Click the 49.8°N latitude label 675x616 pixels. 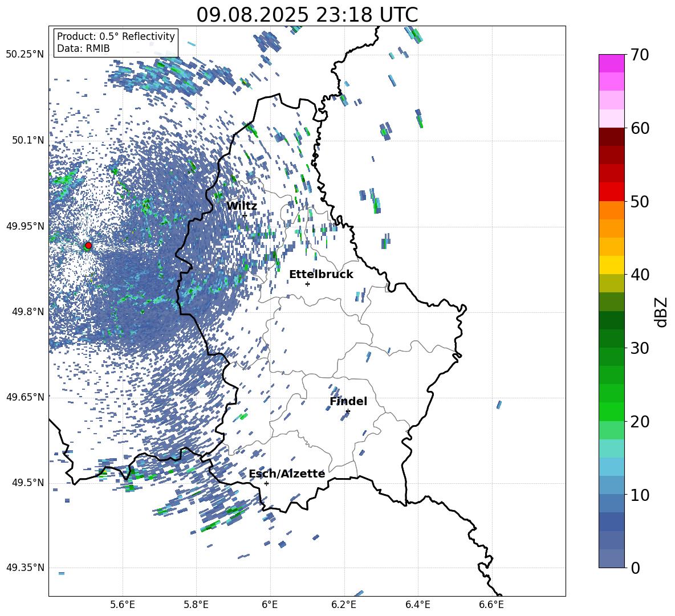click(x=27, y=312)
